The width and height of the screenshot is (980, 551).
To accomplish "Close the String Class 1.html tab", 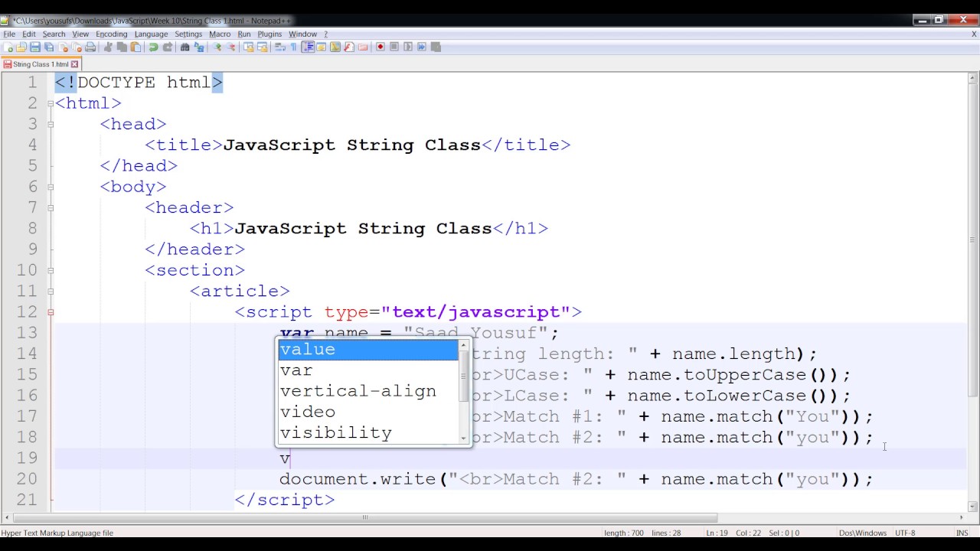I will click(74, 64).
